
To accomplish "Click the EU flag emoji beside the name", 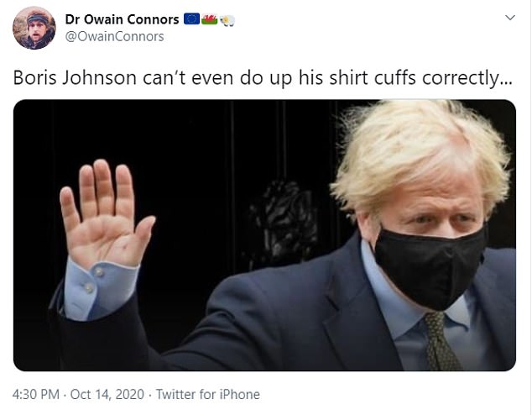I will pyautogui.click(x=191, y=19).
